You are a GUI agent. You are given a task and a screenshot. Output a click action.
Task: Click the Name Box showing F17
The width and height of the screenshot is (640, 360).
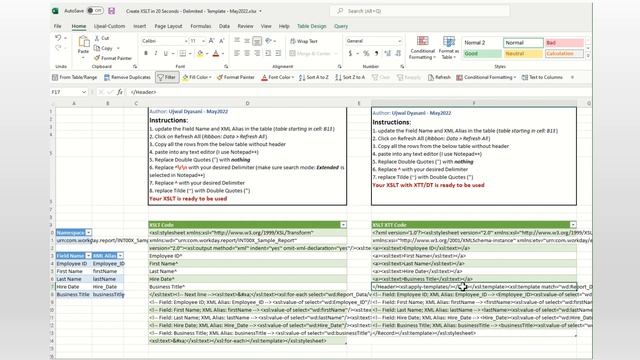(x=69, y=92)
